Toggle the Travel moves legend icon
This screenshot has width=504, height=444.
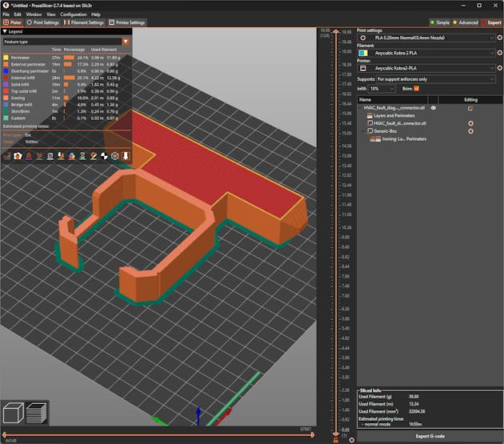pos(8,155)
